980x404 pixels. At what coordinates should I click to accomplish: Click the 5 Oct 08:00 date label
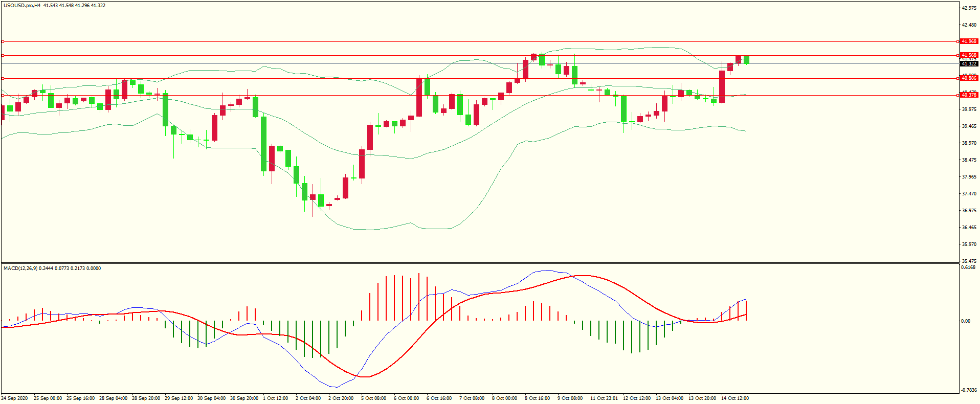coord(373,398)
